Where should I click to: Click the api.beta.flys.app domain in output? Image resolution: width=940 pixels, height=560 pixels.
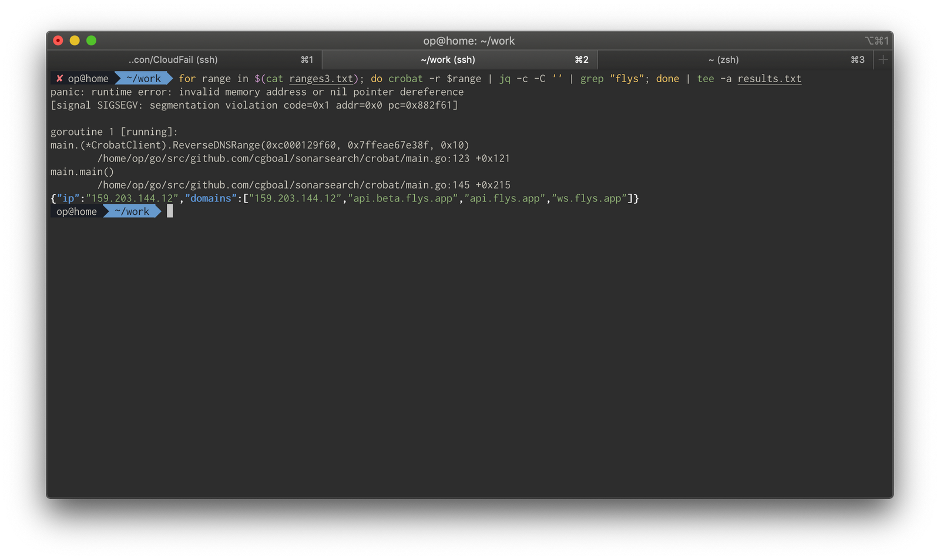point(403,198)
